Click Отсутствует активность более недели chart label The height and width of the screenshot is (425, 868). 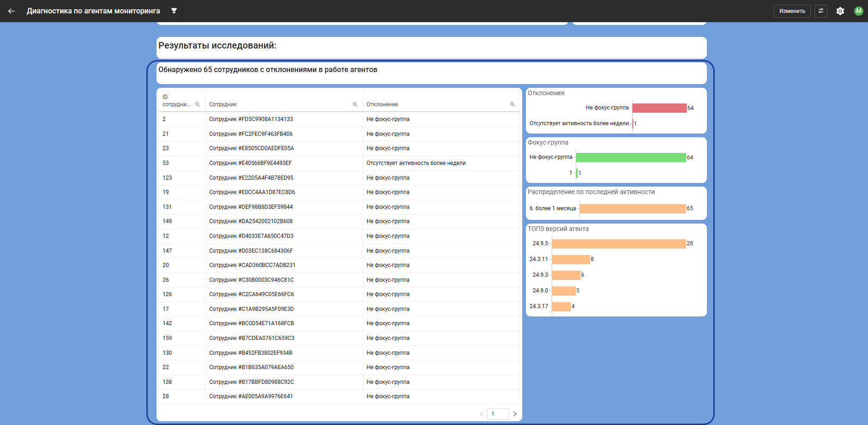coord(579,123)
